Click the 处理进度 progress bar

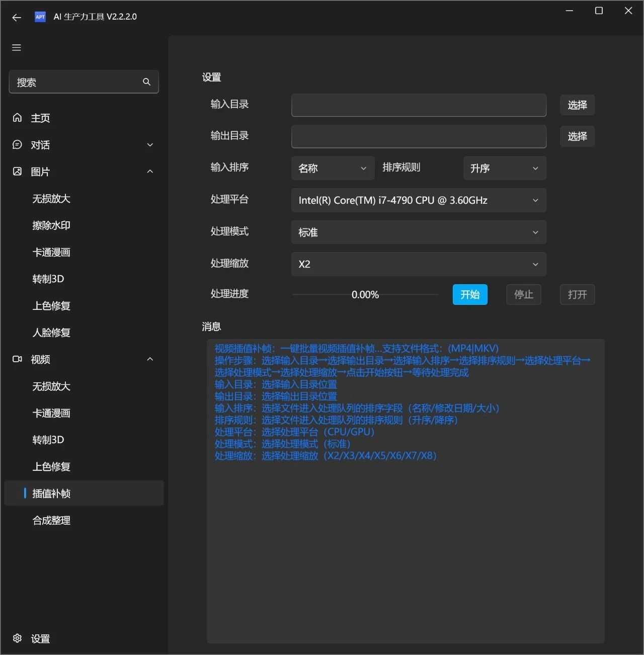tap(365, 295)
